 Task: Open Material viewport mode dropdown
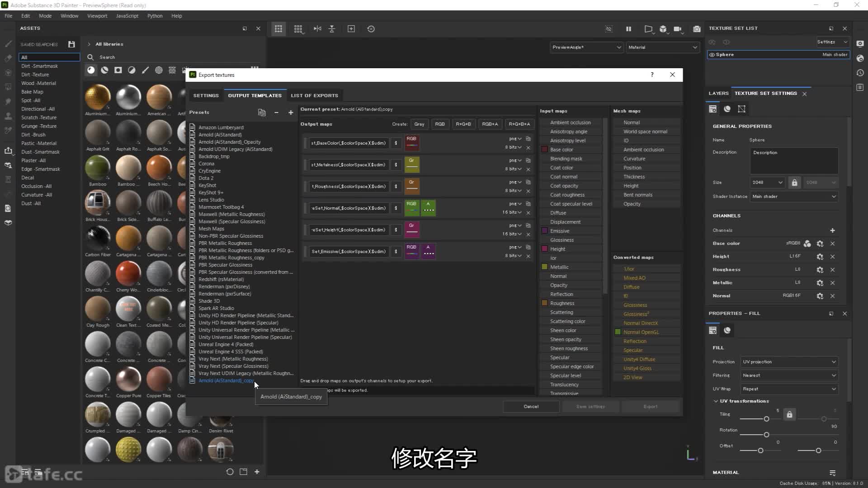(662, 47)
